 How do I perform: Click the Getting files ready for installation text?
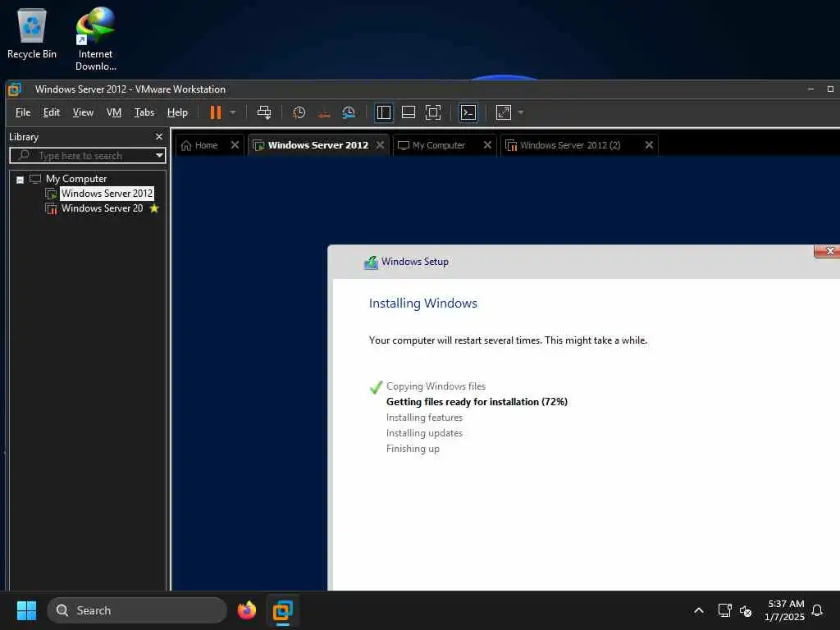pyautogui.click(x=477, y=402)
